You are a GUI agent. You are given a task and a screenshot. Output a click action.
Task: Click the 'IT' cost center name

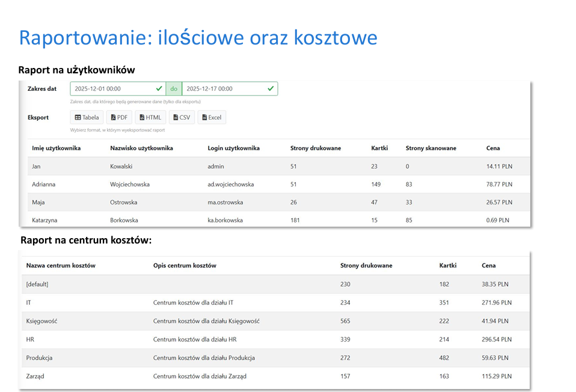[x=28, y=303]
